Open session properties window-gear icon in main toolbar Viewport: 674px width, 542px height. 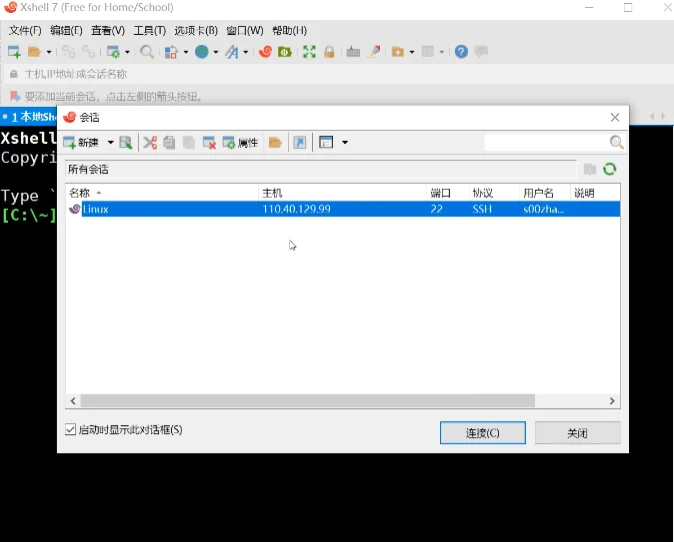pyautogui.click(x=113, y=52)
